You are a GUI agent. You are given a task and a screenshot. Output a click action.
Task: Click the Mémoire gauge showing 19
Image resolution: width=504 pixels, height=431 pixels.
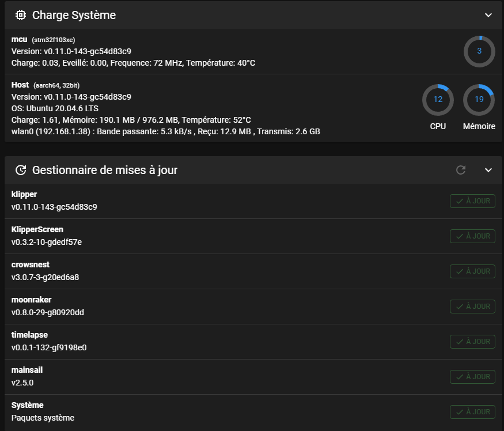coord(479,100)
